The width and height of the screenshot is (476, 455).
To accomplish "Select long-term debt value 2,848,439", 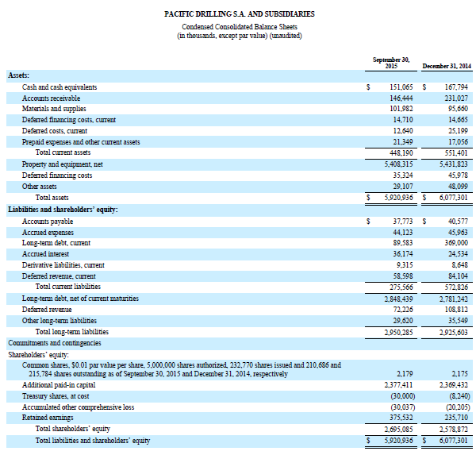I will (x=398, y=299).
